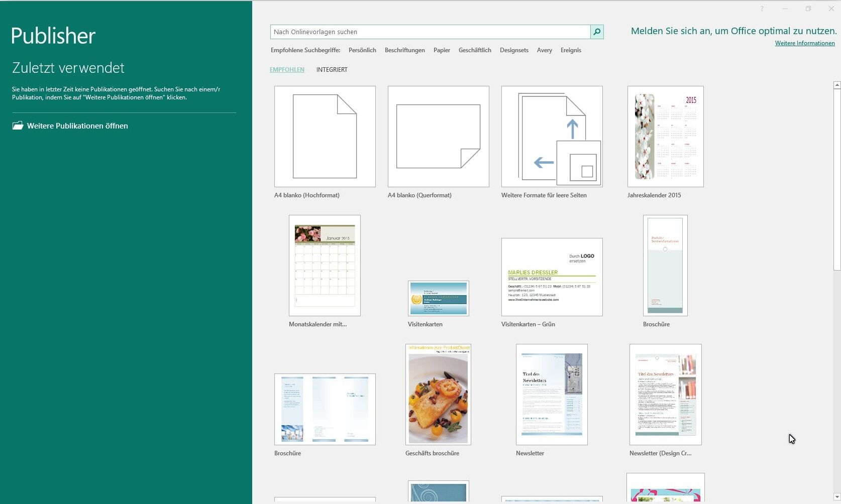Image resolution: width=841 pixels, height=504 pixels.
Task: Open folder icon for more publications
Action: (x=18, y=125)
